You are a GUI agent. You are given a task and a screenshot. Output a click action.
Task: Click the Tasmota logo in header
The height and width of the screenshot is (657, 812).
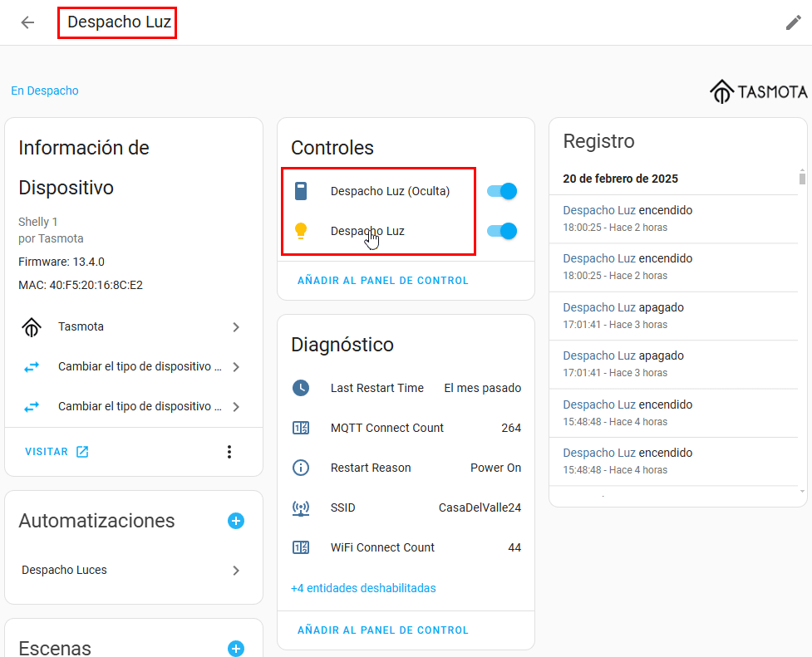point(758,91)
